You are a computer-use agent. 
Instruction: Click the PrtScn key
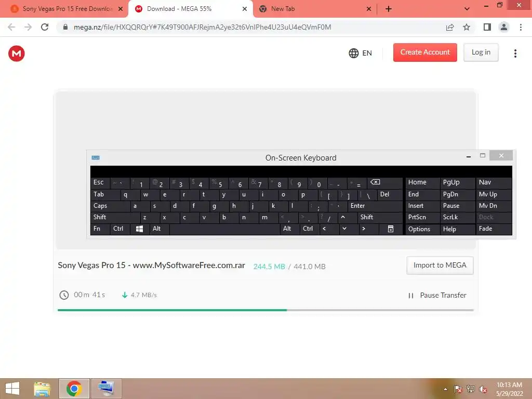tap(422, 218)
